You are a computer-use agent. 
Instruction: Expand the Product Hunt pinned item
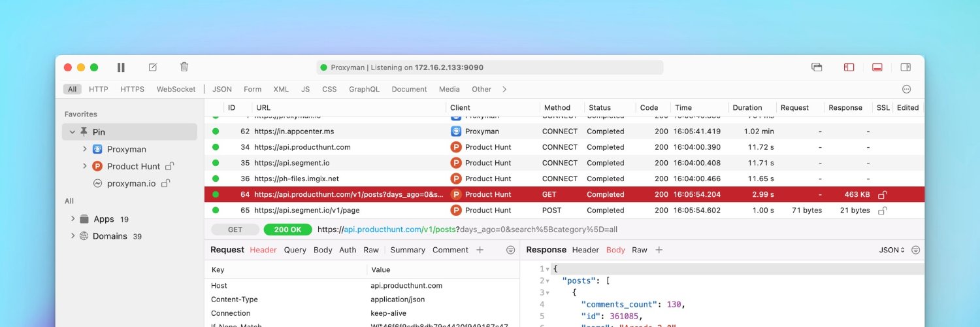[x=85, y=166]
